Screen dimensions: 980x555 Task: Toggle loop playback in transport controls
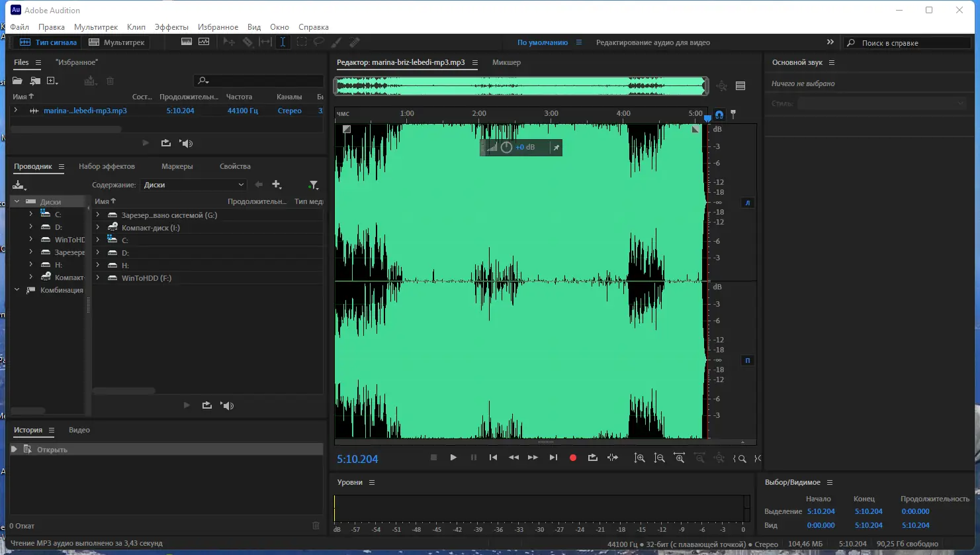click(593, 458)
